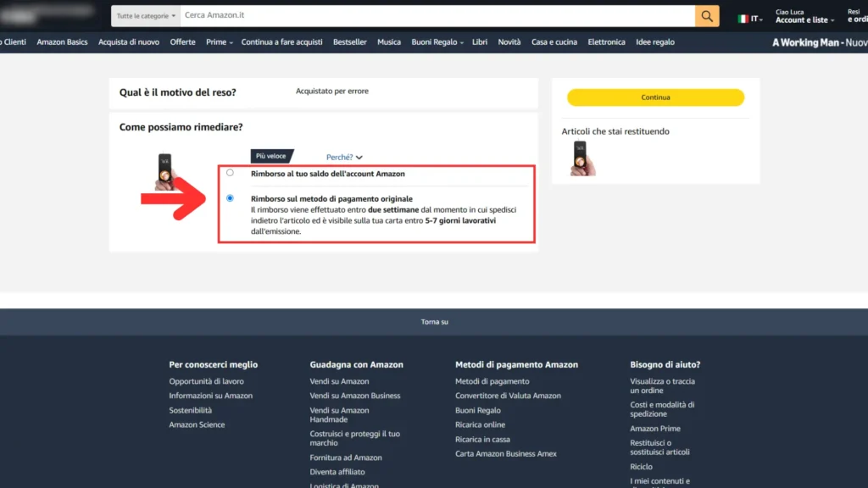
Task: Open the Sostenibilità footer link
Action: click(191, 410)
